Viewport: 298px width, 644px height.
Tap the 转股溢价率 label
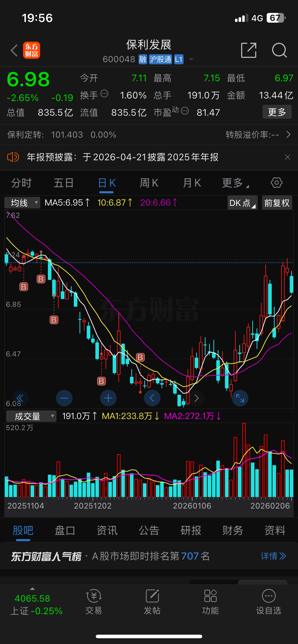click(x=252, y=135)
